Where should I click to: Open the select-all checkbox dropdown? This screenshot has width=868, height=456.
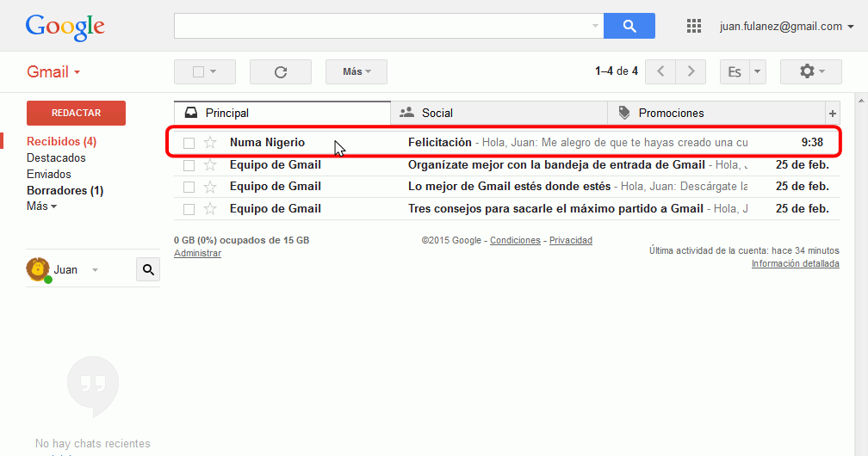(x=214, y=72)
